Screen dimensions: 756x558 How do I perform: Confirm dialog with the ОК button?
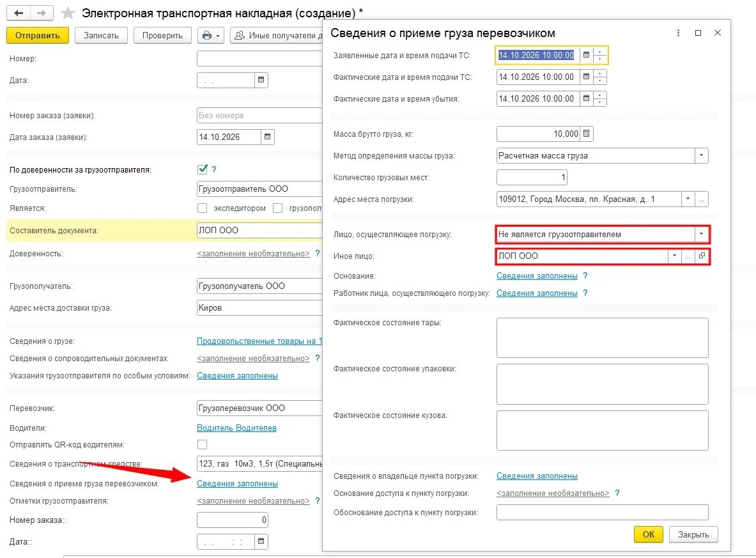coord(649,534)
